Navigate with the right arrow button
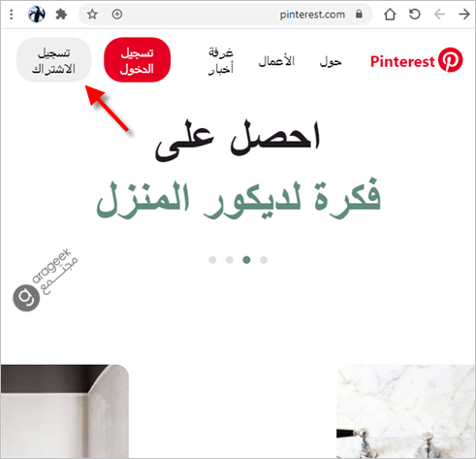The image size is (476, 459). 464,15
